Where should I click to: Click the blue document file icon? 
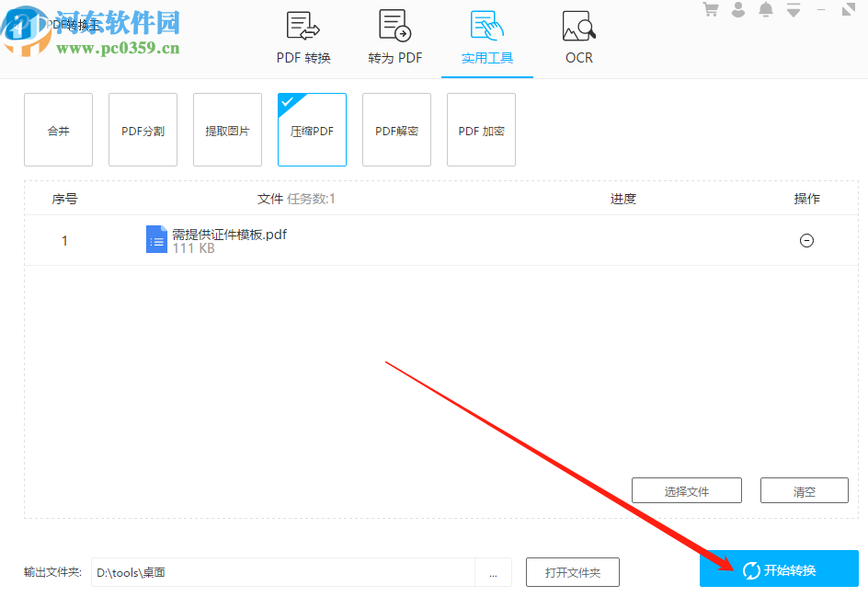coord(156,239)
